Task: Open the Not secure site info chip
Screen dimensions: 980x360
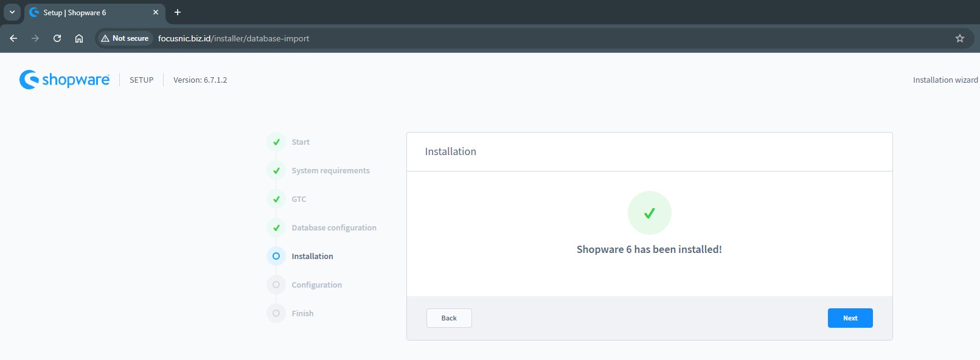Action: coord(125,38)
